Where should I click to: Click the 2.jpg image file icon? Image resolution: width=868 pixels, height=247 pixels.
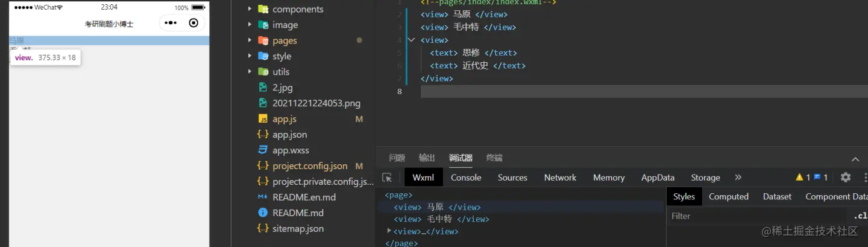(263, 87)
